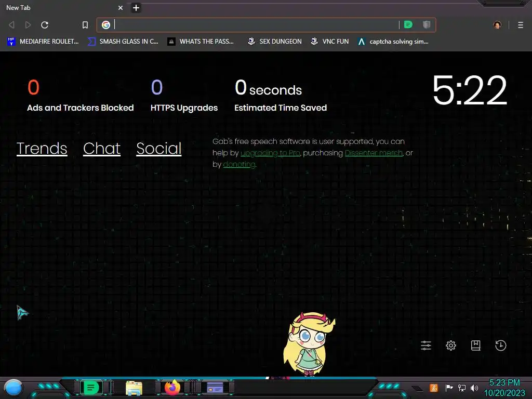The width and height of the screenshot is (532, 399).
Task: Click the Star Butterfly desktop mascot
Action: [x=309, y=344]
